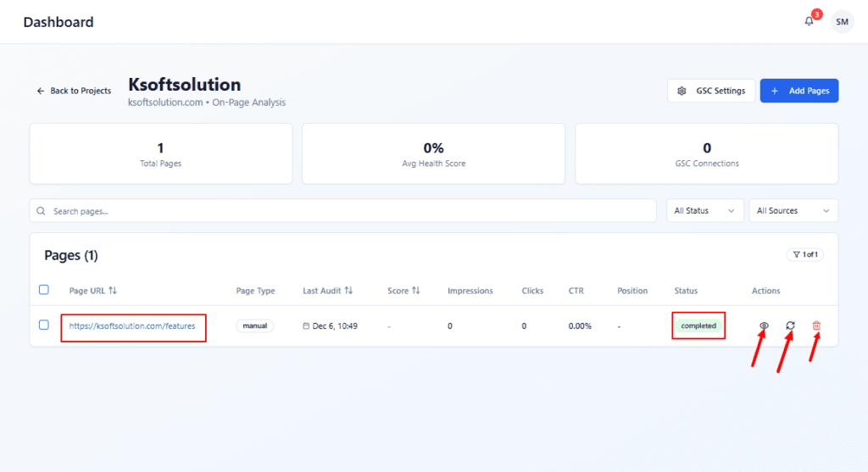
Task: Open the notifications bell icon
Action: point(809,21)
